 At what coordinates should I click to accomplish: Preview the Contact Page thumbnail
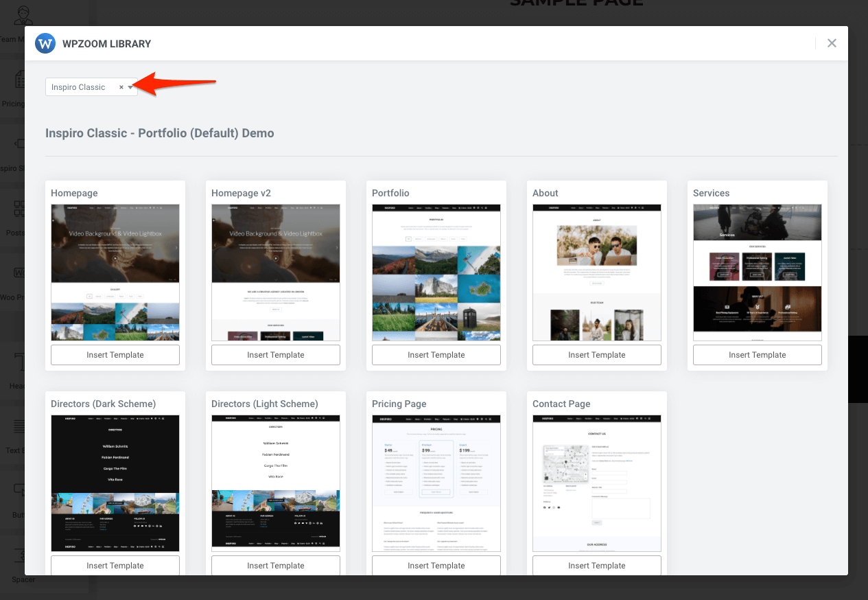coord(597,483)
